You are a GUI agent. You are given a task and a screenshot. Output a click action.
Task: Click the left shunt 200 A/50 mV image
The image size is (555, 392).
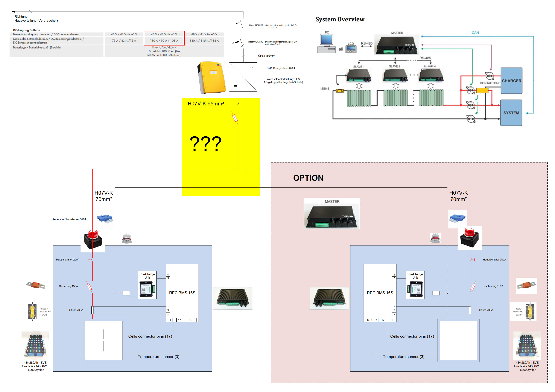pos(32,312)
